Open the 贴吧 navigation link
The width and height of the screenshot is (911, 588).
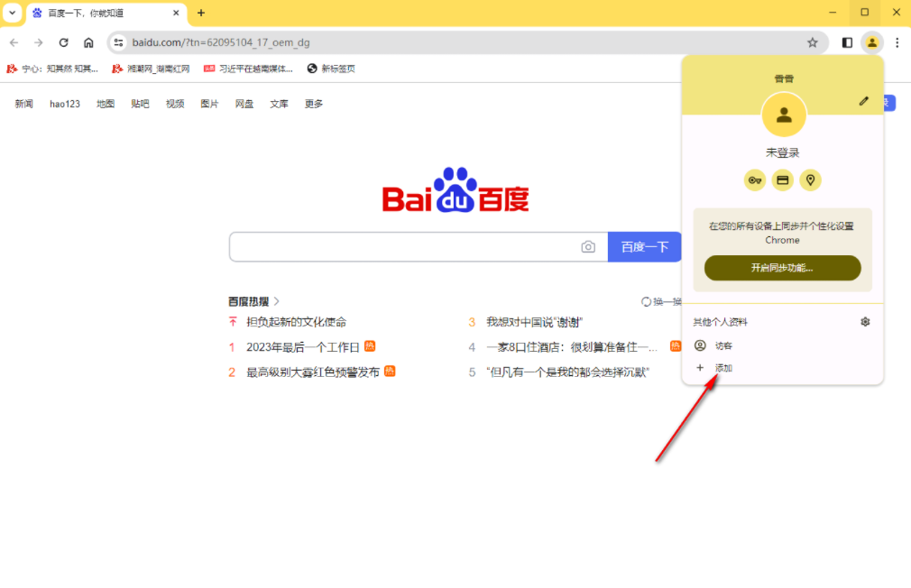(140, 104)
